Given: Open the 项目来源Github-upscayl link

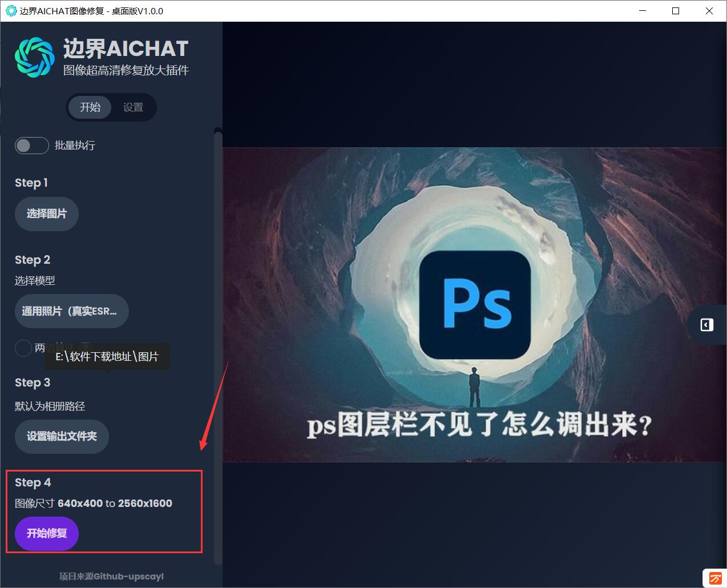Looking at the screenshot, I should (111, 577).
